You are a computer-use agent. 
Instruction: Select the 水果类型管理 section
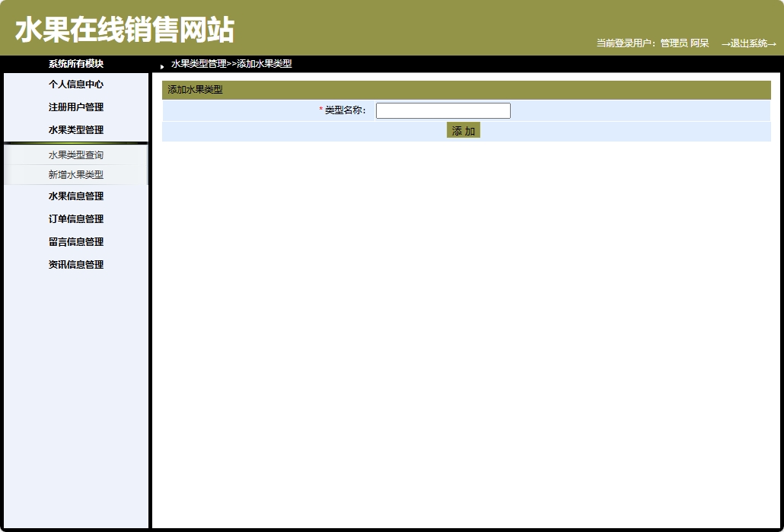[75, 129]
